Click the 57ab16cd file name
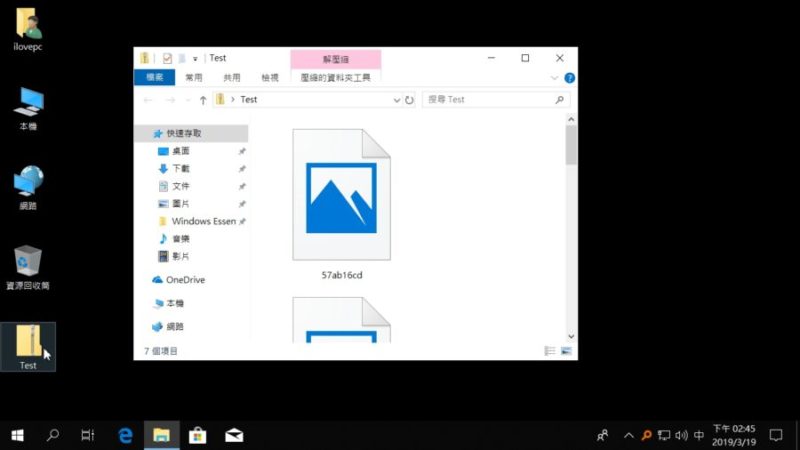Screen dimensions: 800x450 (342, 275)
